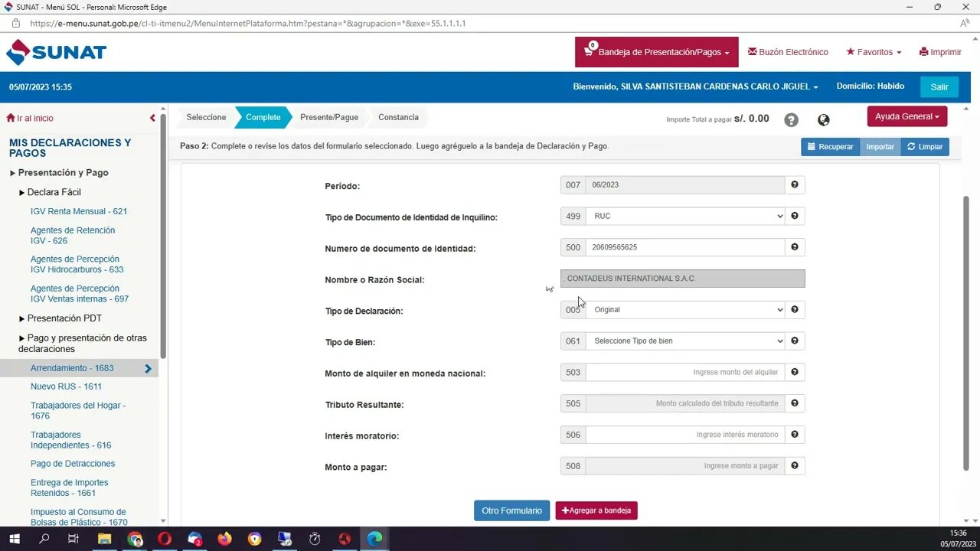Click help icon for Monto a pagar
The image size is (980, 551).
pyautogui.click(x=795, y=465)
